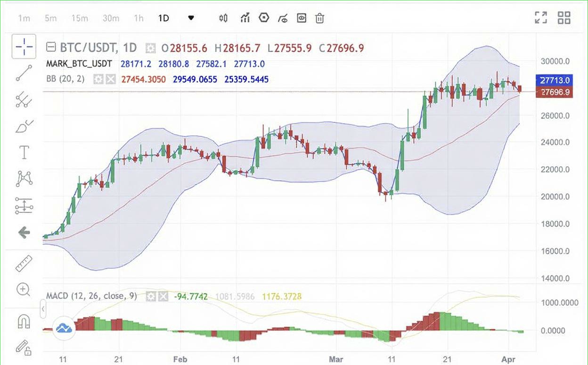Select the trend line drawing tool
The image size is (588, 365).
click(x=24, y=73)
